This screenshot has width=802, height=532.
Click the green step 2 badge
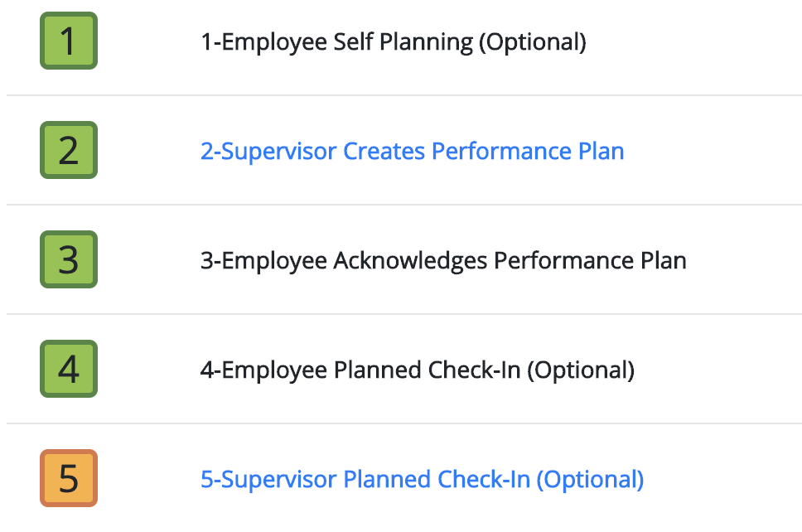69,150
